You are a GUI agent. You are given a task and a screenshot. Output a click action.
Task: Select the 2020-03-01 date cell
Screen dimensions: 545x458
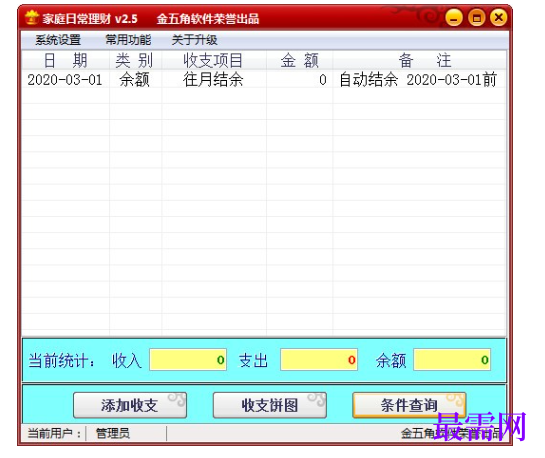click(x=65, y=80)
